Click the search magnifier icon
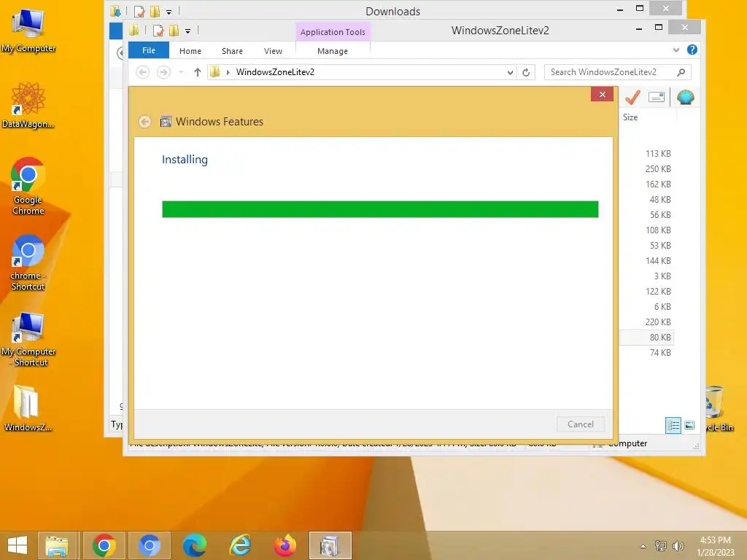 pyautogui.click(x=681, y=72)
